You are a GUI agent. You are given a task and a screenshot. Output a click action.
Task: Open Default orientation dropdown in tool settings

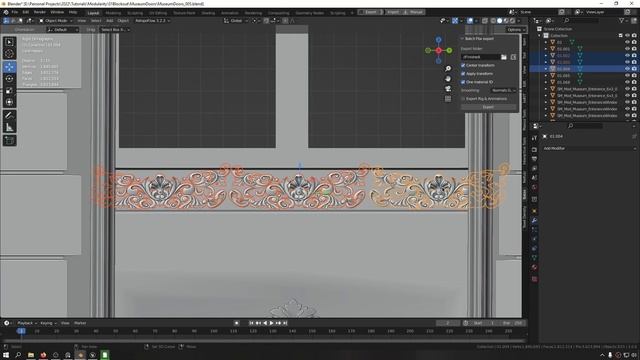pyautogui.click(x=62, y=30)
